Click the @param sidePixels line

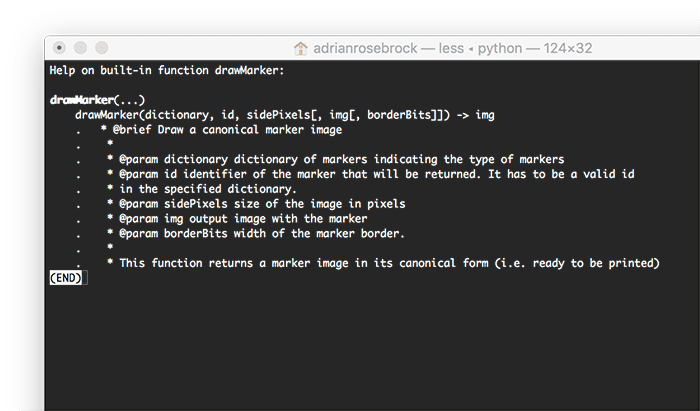tap(262, 203)
